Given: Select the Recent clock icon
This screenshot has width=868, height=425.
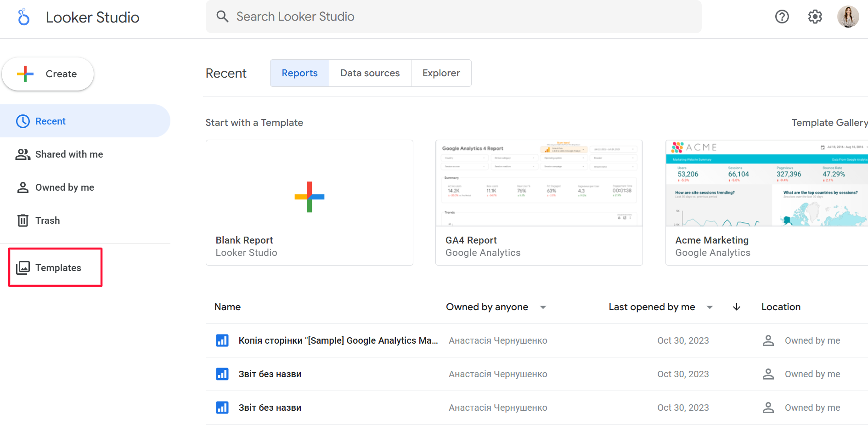Looking at the screenshot, I should pyautogui.click(x=23, y=121).
